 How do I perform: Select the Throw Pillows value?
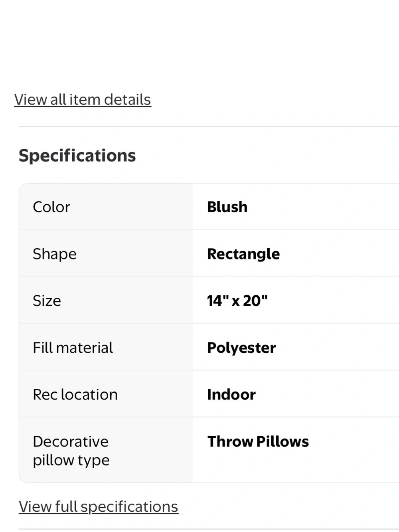coord(258,441)
